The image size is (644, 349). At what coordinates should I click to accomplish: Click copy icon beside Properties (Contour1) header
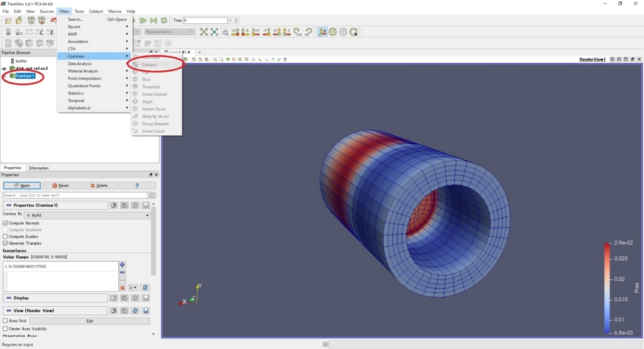tap(114, 205)
